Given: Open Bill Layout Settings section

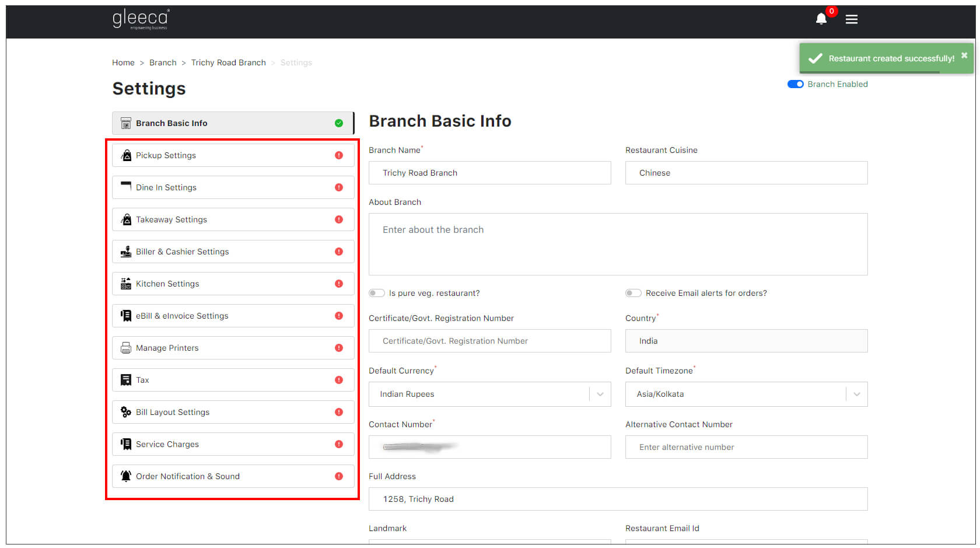Looking at the screenshot, I should [x=233, y=412].
